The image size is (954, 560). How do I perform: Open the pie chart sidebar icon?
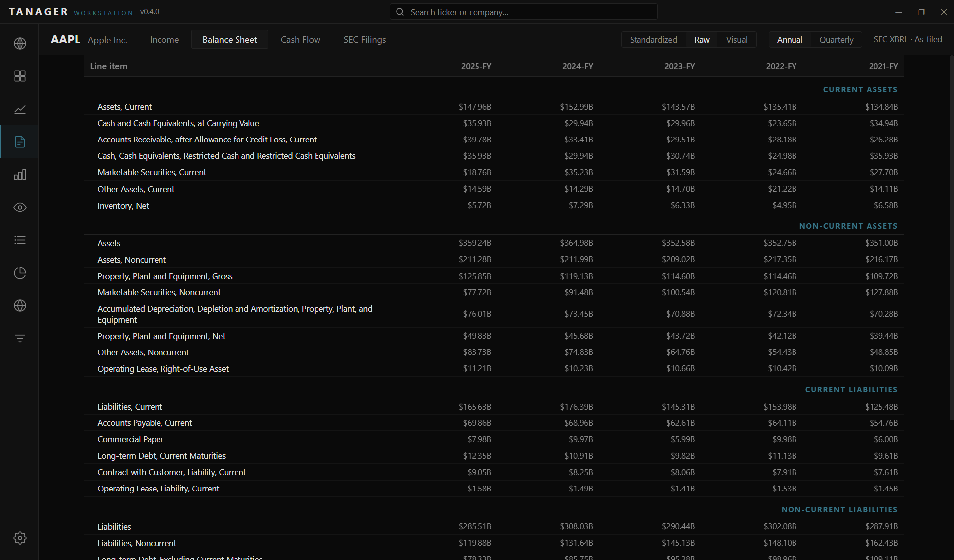(20, 273)
